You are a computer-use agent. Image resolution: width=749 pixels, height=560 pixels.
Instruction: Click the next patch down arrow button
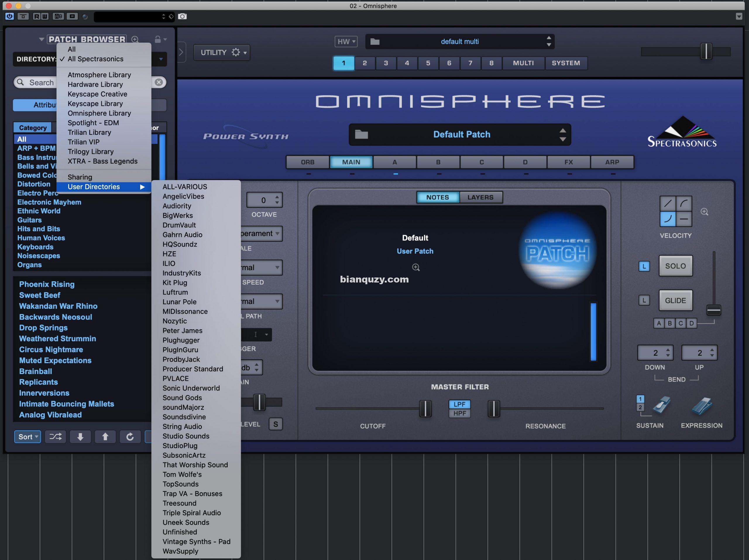[80, 437]
